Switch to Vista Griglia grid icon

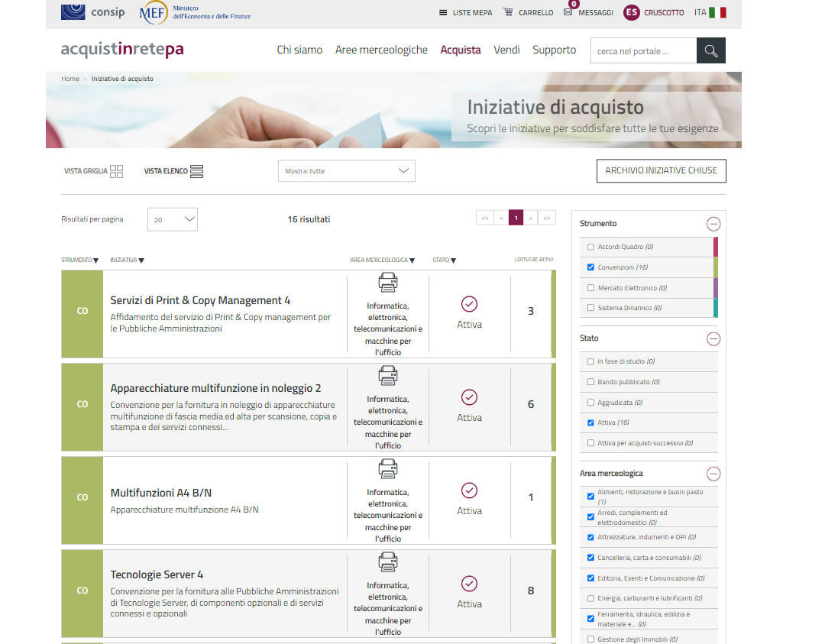tap(116, 171)
